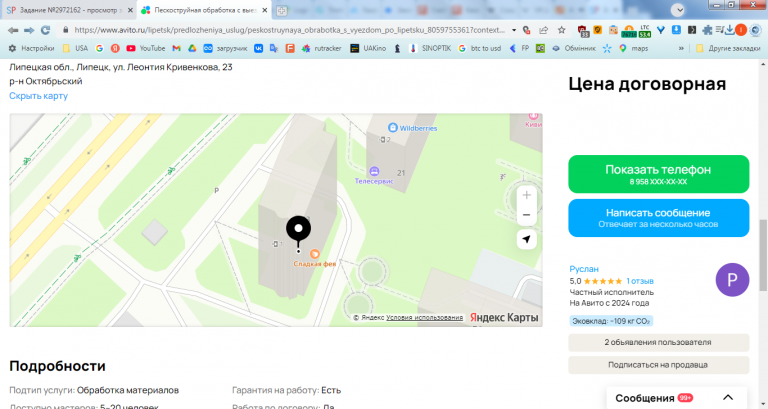768x409 pixels.
Task: View 2 объявления пользователя
Action: (x=658, y=342)
